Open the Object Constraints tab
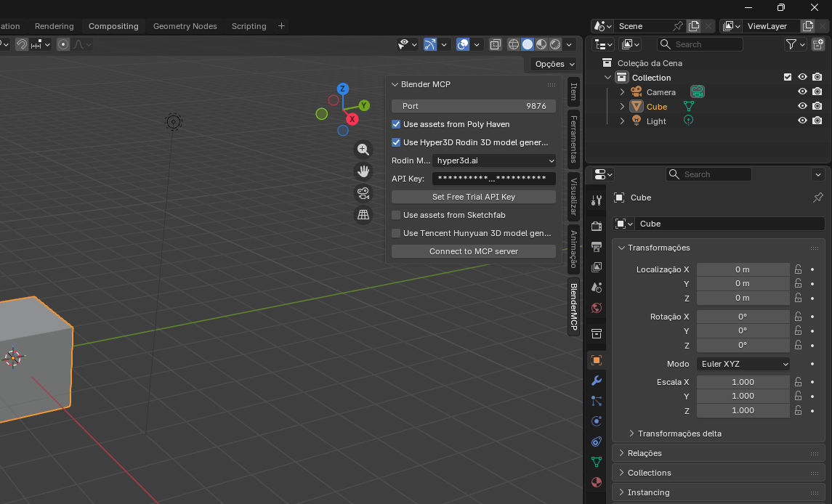Screen dimensions: 832x504 point(597,442)
